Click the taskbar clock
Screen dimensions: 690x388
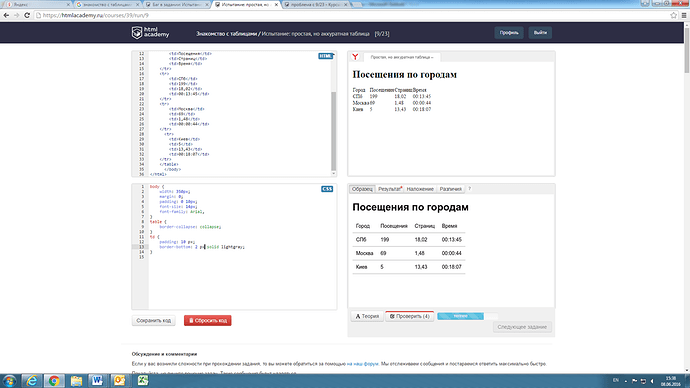(x=670, y=381)
